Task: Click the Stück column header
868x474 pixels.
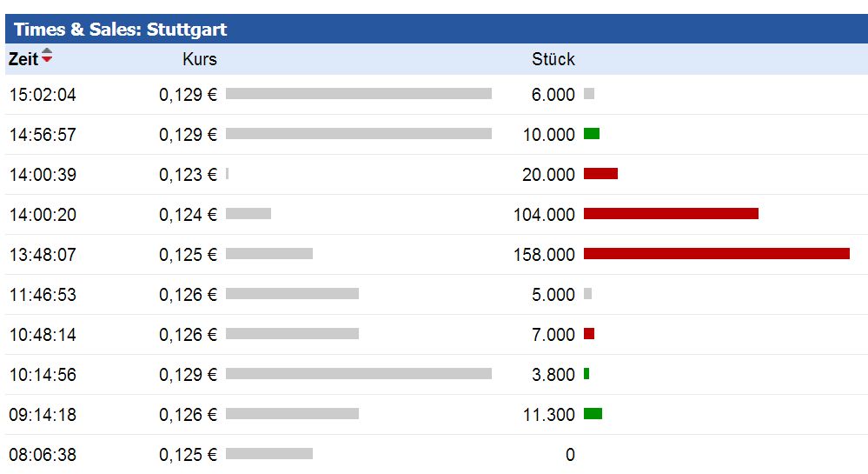Action: click(x=553, y=59)
